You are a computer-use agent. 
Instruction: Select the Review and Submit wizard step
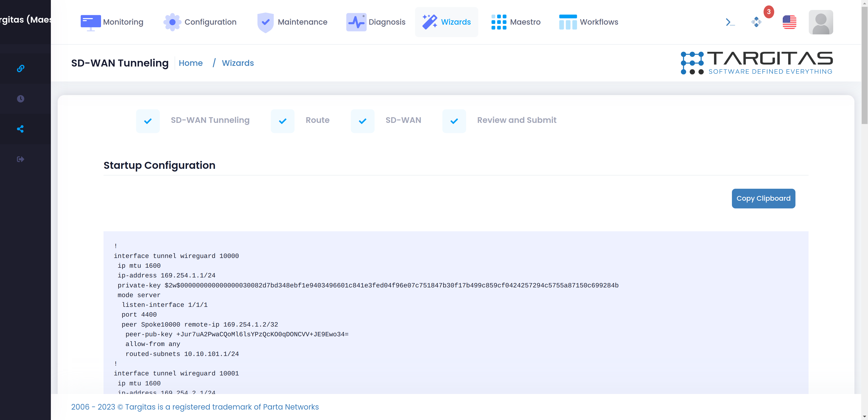[517, 120]
